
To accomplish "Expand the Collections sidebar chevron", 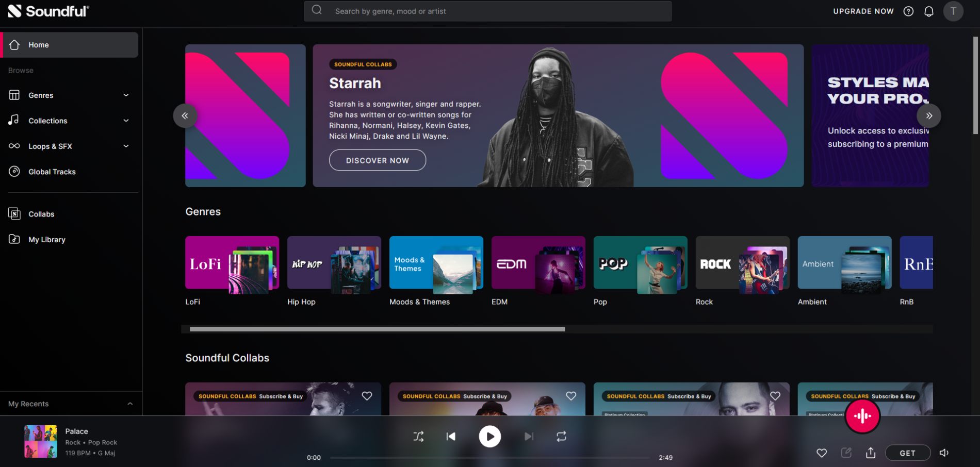I will click(126, 121).
